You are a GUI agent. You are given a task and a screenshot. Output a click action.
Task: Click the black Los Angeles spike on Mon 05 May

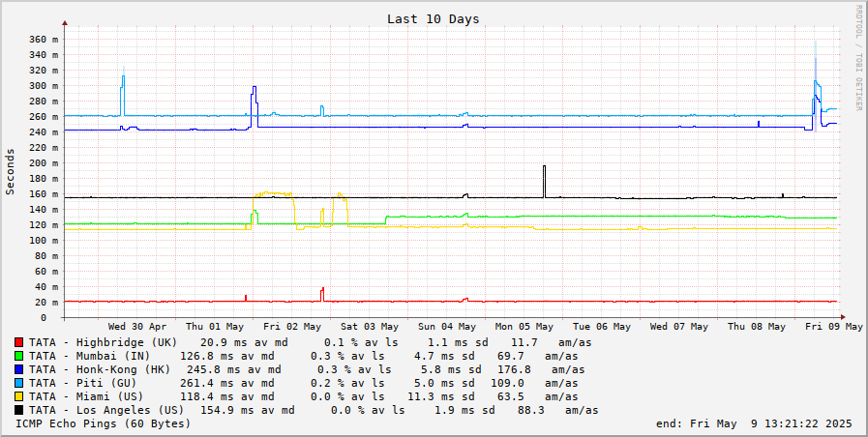click(x=544, y=181)
